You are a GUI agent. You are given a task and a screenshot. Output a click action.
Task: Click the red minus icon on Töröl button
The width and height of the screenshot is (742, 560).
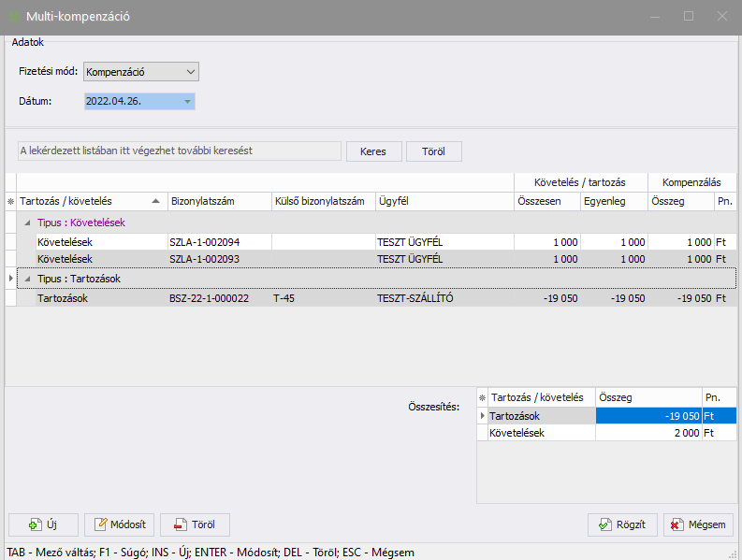pyautogui.click(x=177, y=525)
